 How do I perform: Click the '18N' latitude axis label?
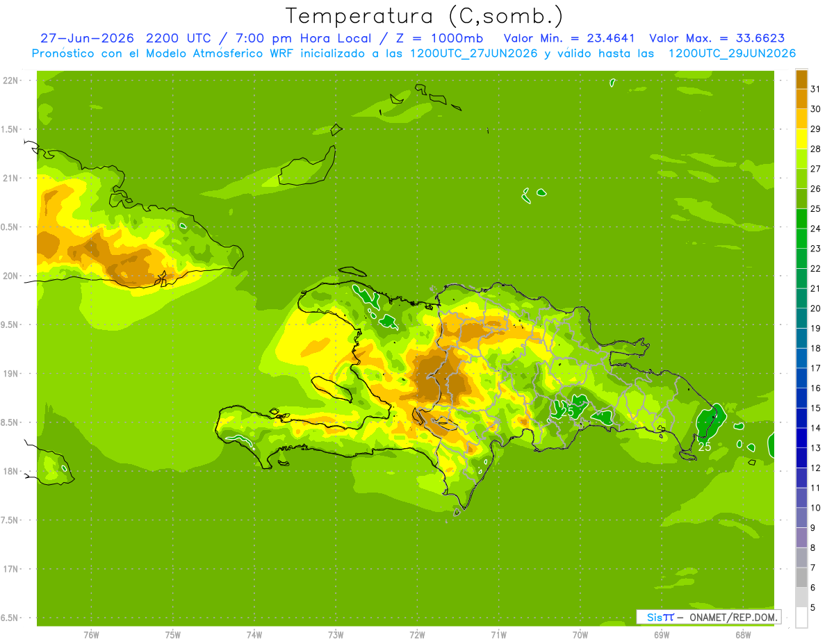click(12, 472)
